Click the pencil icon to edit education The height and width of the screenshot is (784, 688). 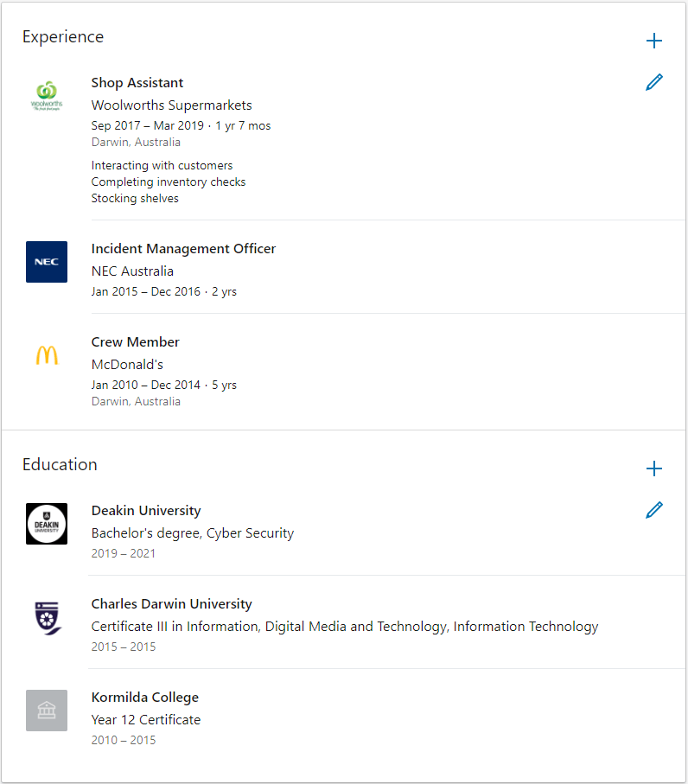(654, 510)
